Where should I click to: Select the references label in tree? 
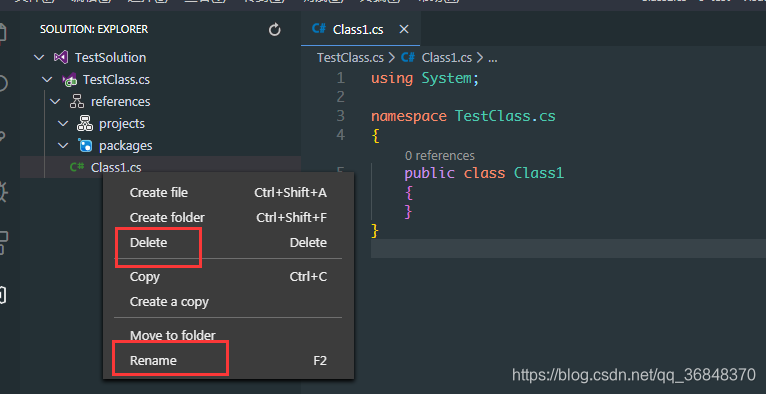[x=121, y=102]
